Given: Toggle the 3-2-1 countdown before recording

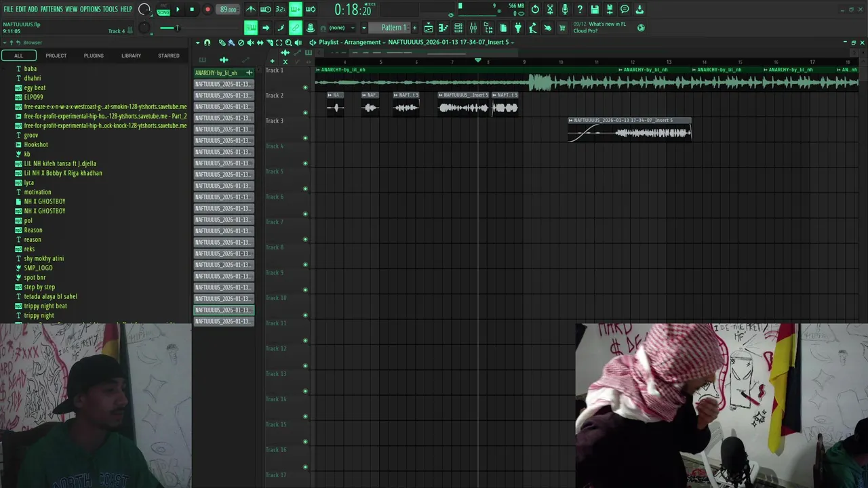Looking at the screenshot, I should pyautogui.click(x=281, y=9).
